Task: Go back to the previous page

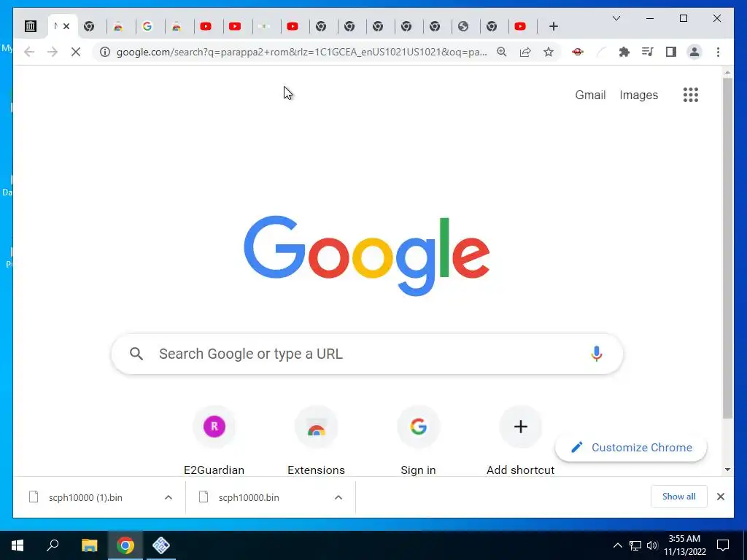Action: [29, 52]
